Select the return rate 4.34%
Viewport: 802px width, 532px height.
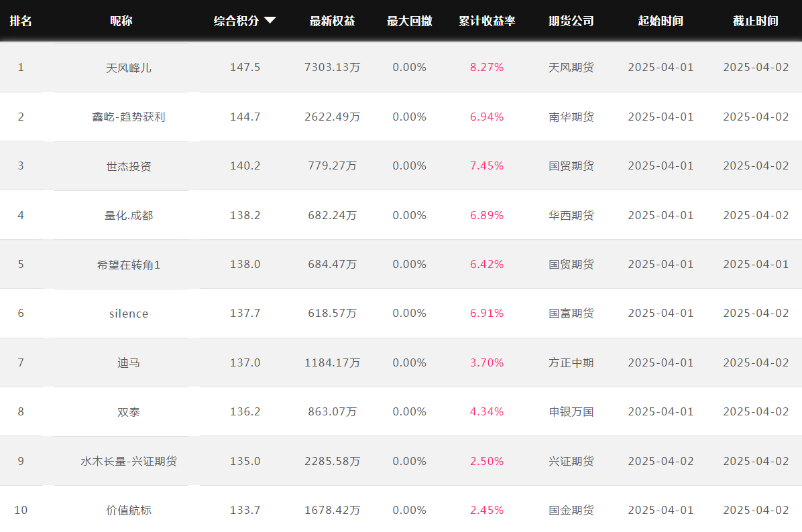click(487, 412)
